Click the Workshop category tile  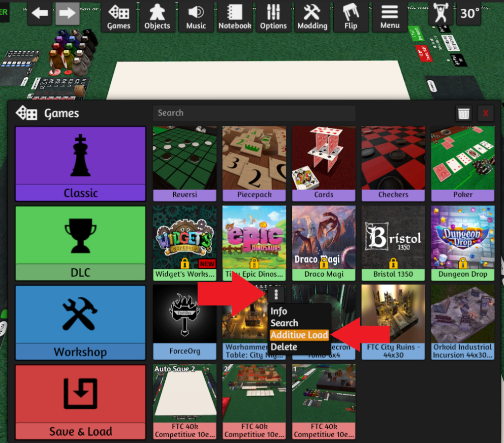click(81, 322)
